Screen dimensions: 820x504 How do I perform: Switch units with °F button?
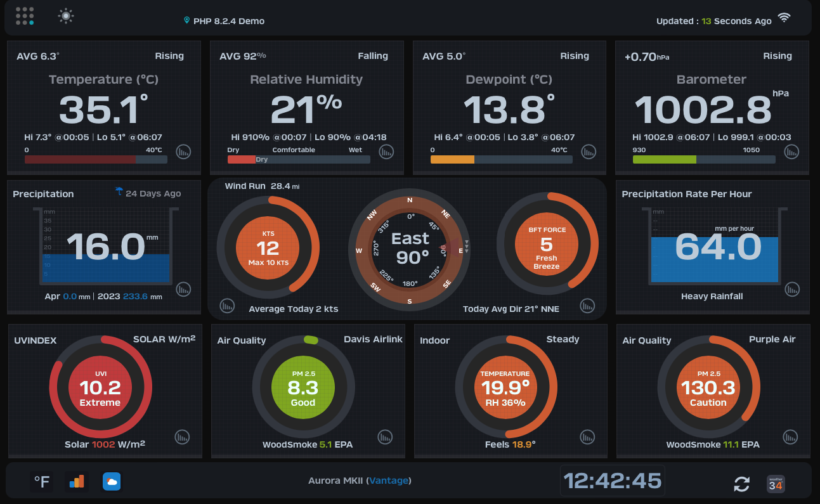[x=42, y=482]
